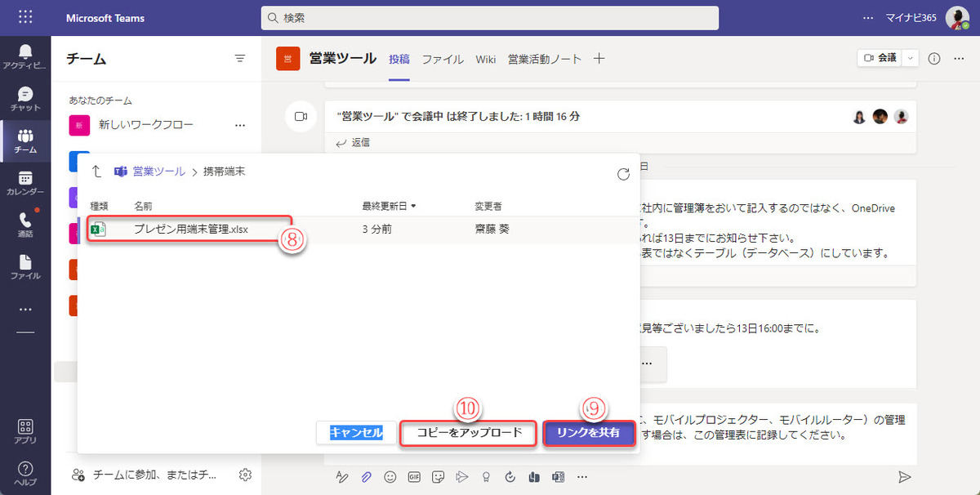The image size is (980, 495).
Task: Open the GIF picker
Action: (414, 477)
